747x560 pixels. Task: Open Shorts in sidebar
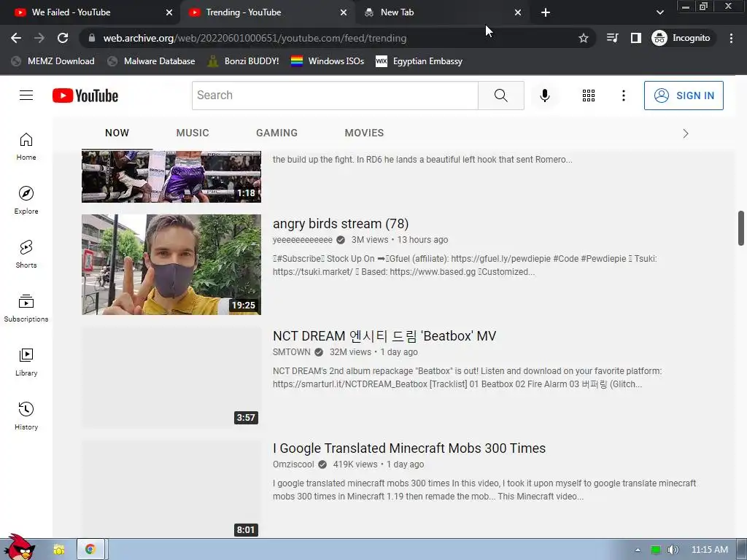click(26, 254)
